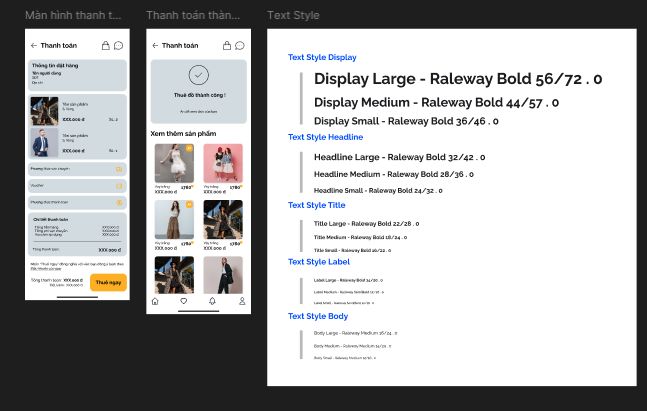Viewport: 647px width, 411px height.
Task: Select first cart item photo in order list
Action: pos(45,111)
